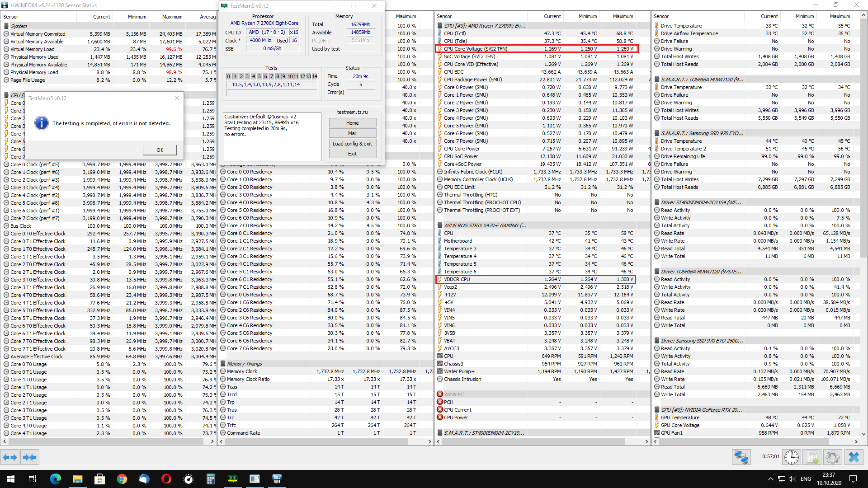Reset the elapsed time clock icon

(x=791, y=457)
